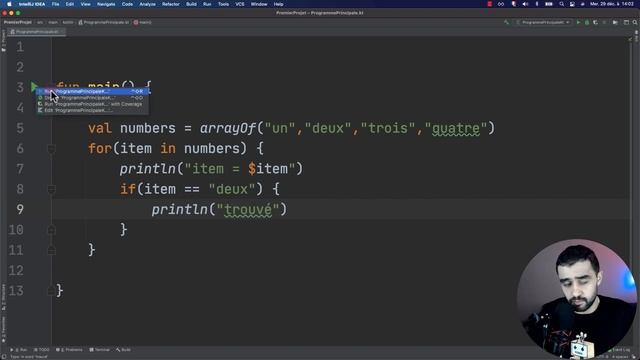Click fold end marker on line 11

(x=51, y=250)
